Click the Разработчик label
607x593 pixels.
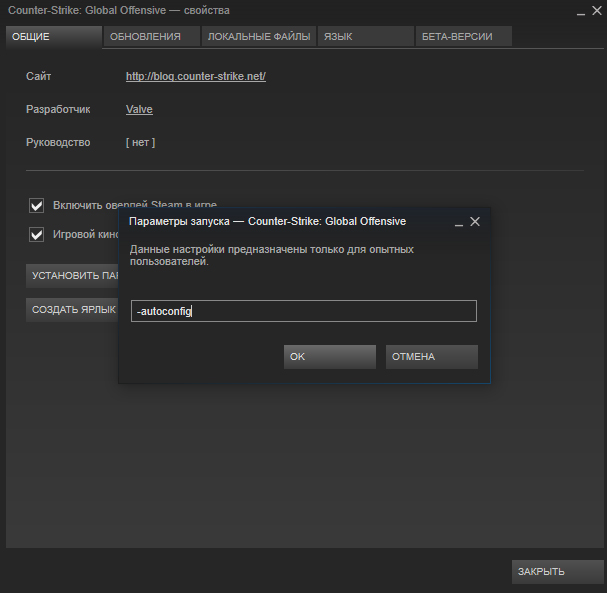pos(58,110)
